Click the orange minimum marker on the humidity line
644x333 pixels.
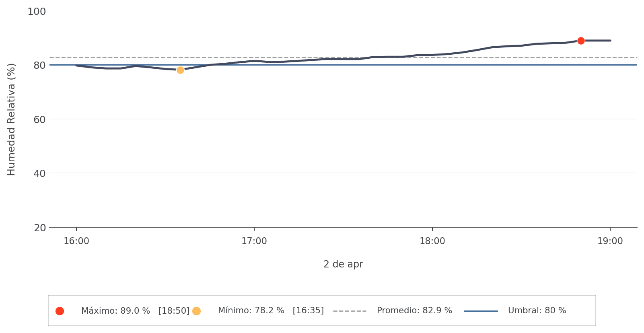tap(180, 70)
